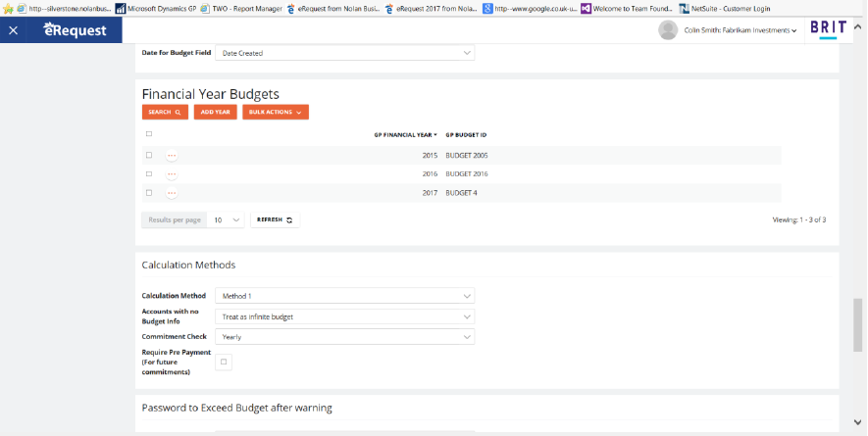
Task: Open Accounts with no Budget Info dropdown
Action: click(343, 316)
